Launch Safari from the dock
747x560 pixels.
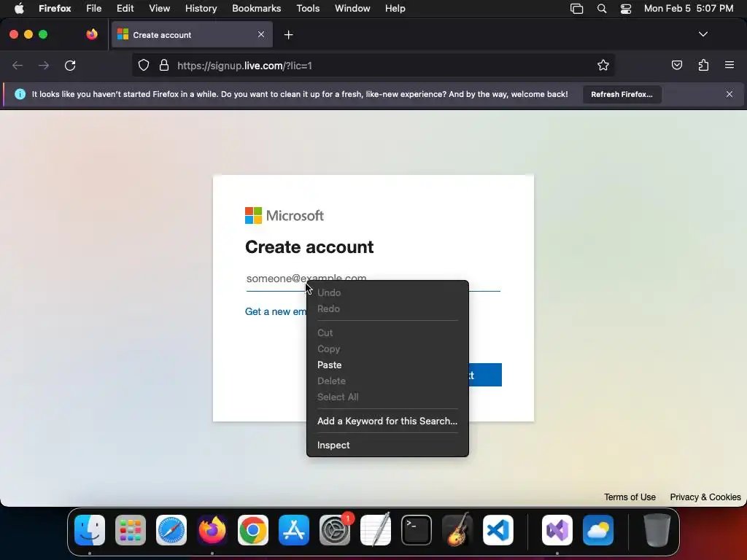point(171,530)
